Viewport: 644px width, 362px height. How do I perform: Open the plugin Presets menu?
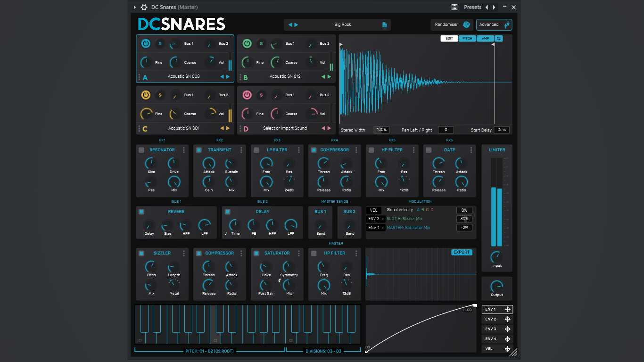472,7
